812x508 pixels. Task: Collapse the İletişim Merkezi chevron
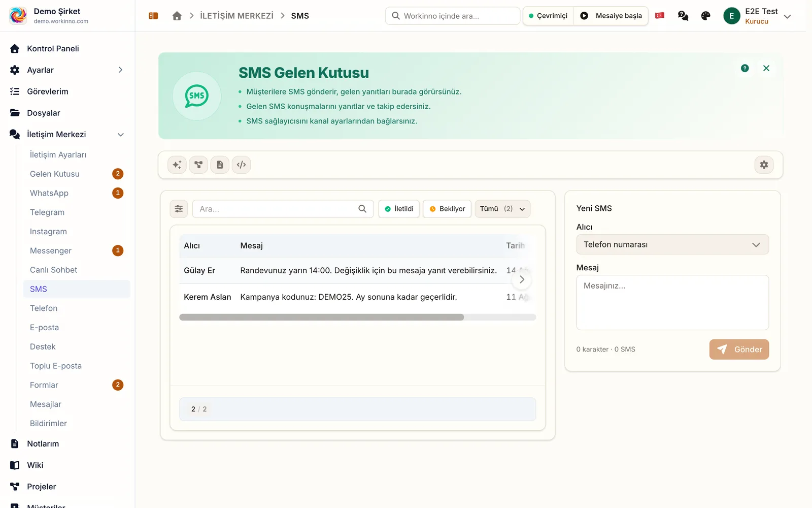pos(121,135)
